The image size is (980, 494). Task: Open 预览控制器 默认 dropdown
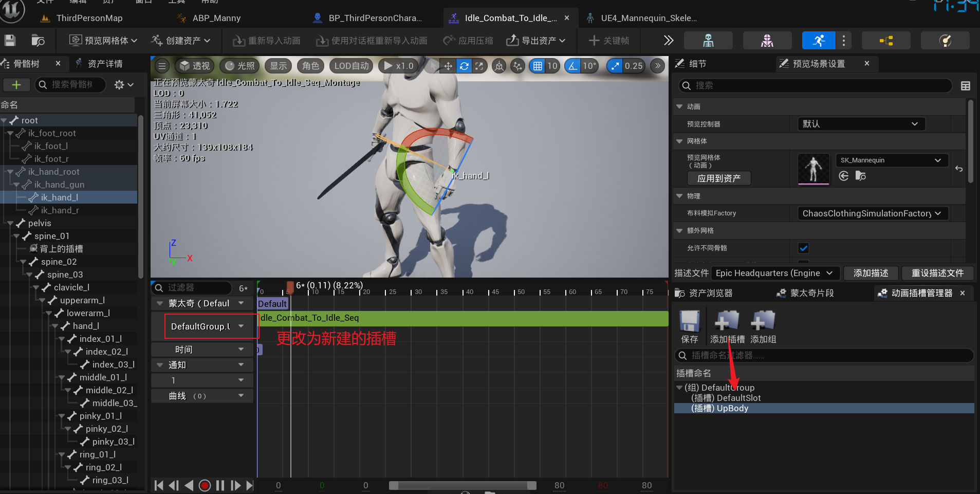click(861, 124)
